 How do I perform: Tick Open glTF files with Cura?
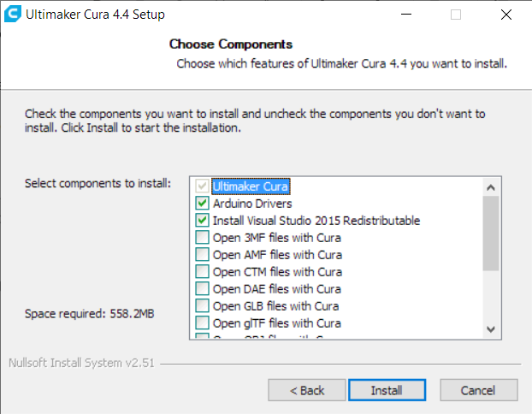[x=202, y=323]
